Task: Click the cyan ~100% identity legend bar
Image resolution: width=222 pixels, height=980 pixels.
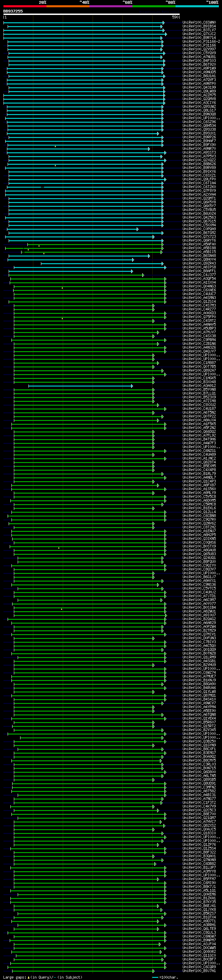Action: (197, 7)
